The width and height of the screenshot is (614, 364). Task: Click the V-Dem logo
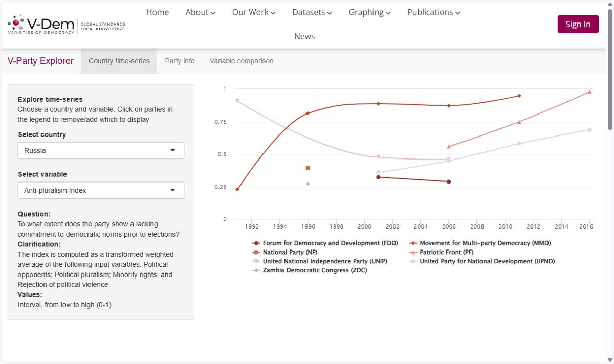(x=66, y=24)
